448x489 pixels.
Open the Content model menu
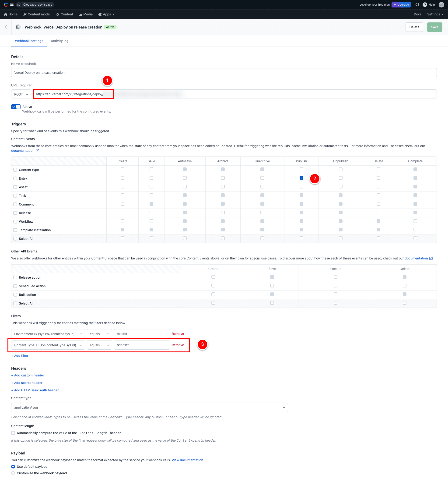click(37, 14)
